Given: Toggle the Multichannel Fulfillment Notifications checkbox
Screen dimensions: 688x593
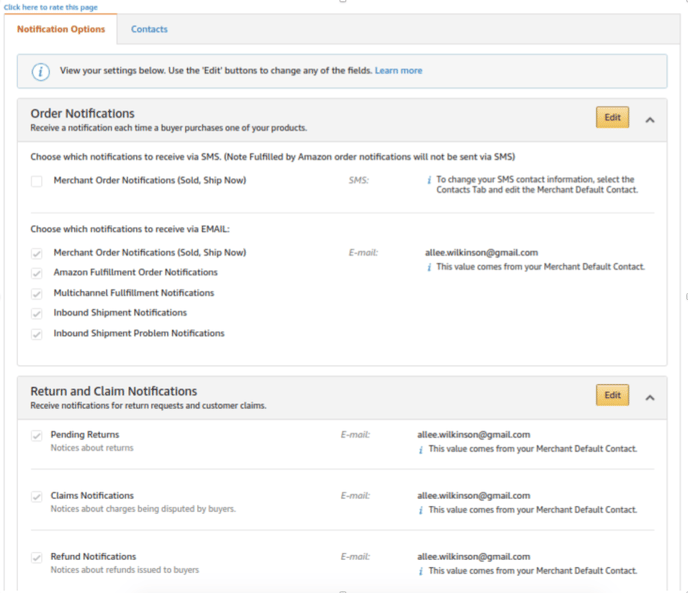Looking at the screenshot, I should 37,294.
